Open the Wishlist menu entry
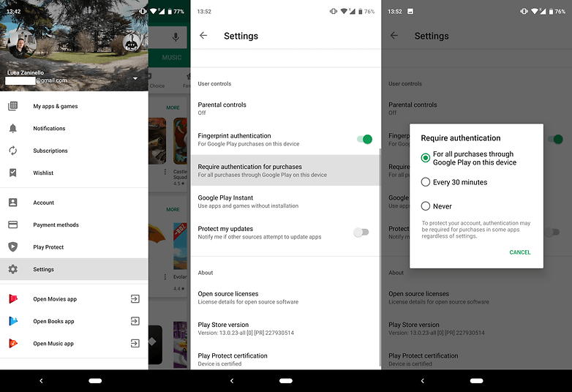Screen dimensions: 572x392 pyautogui.click(x=74, y=173)
